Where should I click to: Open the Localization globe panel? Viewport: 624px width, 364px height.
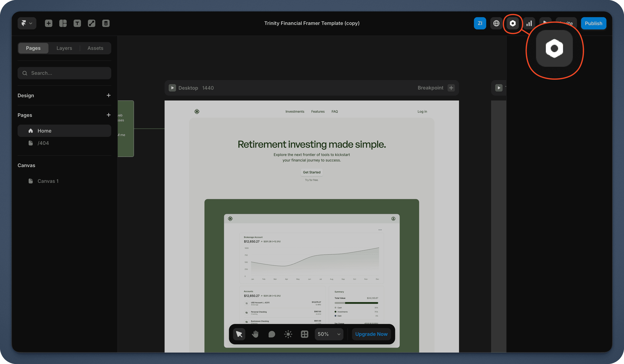[x=496, y=23]
